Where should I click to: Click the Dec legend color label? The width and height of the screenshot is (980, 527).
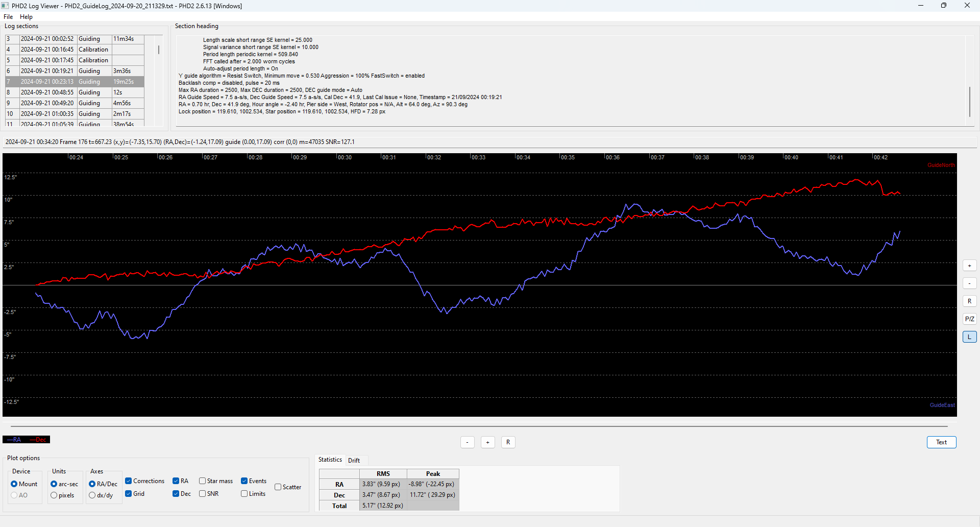point(38,440)
